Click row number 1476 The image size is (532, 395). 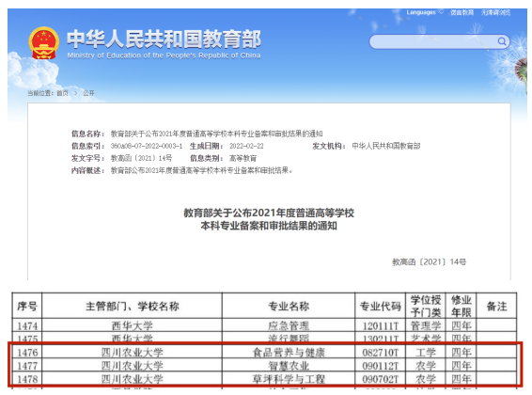[27, 353]
